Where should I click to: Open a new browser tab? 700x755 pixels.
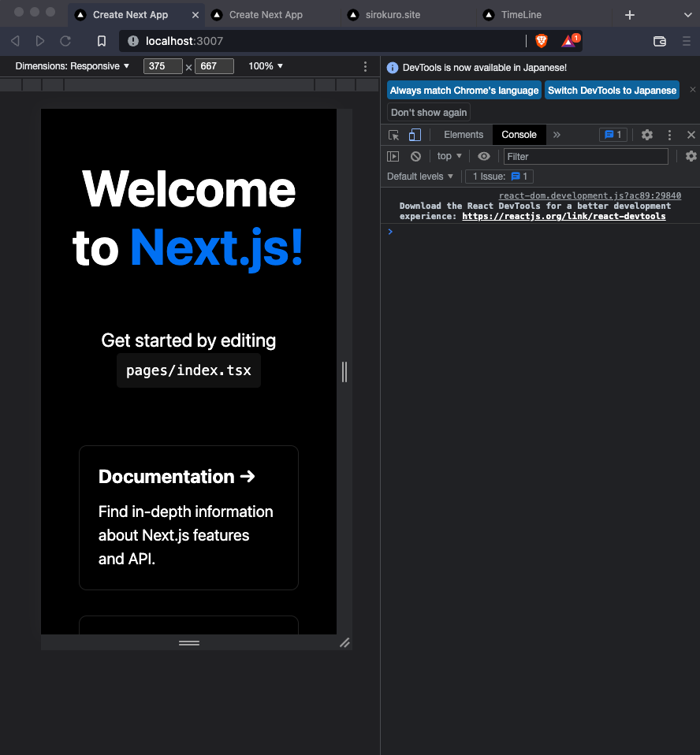coord(629,15)
